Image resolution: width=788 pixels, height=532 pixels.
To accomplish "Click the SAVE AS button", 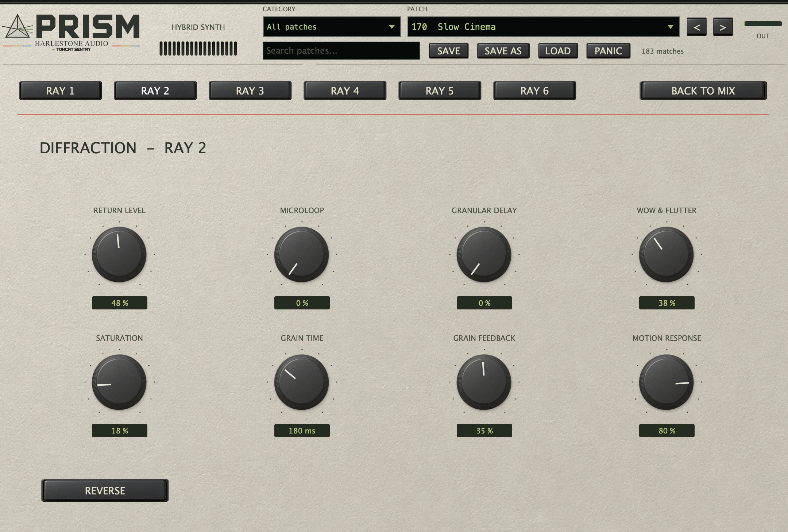I will [503, 51].
